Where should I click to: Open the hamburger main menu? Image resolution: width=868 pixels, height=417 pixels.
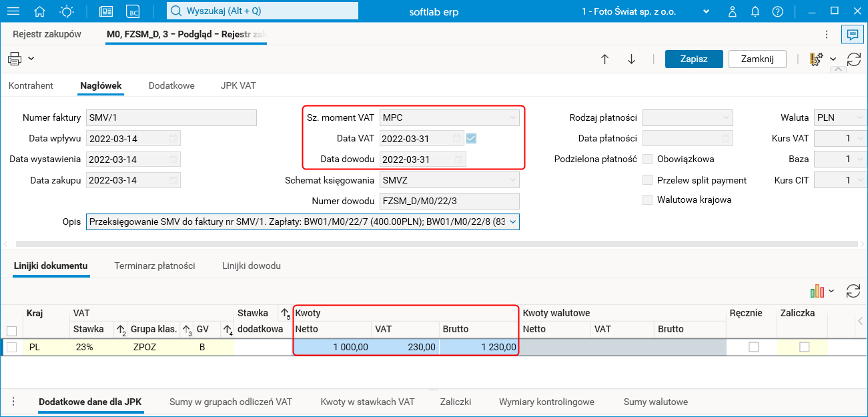[13, 11]
